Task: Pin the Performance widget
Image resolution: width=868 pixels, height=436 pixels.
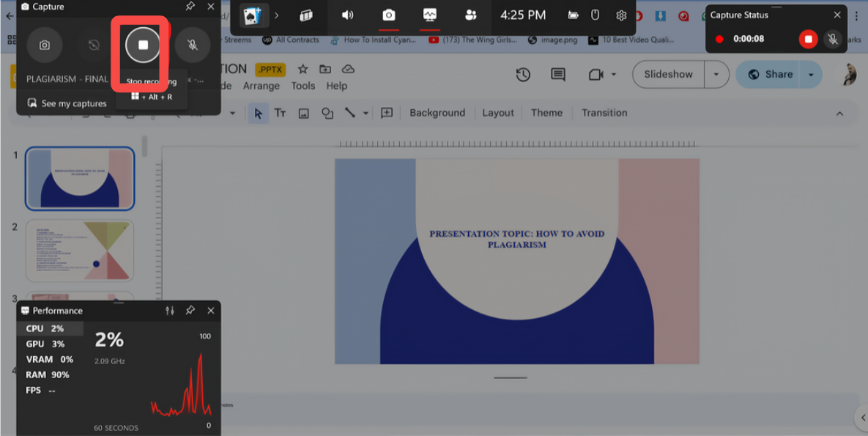Action: [x=190, y=311]
